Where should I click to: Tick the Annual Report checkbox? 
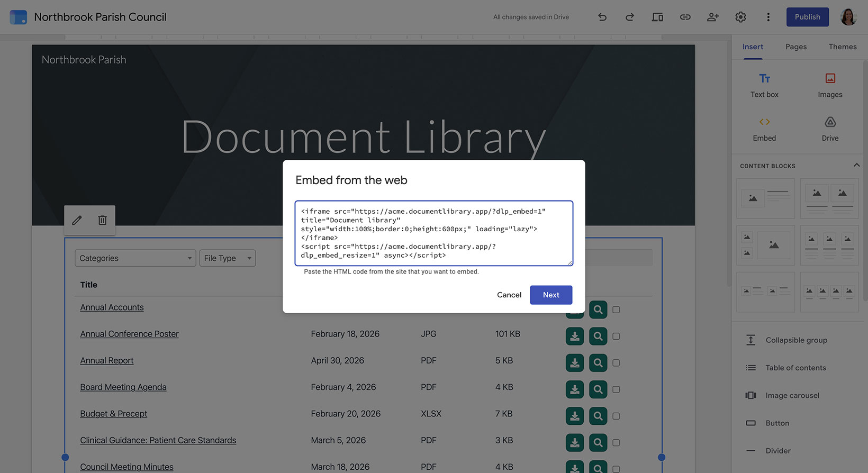616,363
